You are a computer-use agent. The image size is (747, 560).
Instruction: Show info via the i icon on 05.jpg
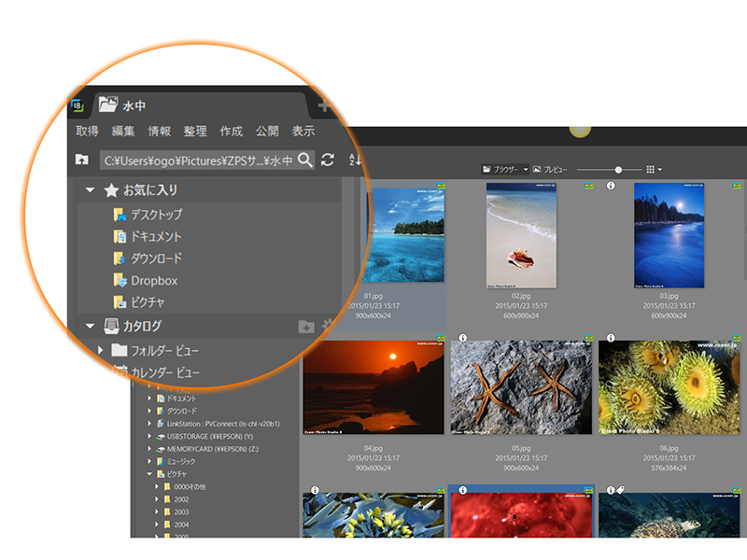(462, 338)
